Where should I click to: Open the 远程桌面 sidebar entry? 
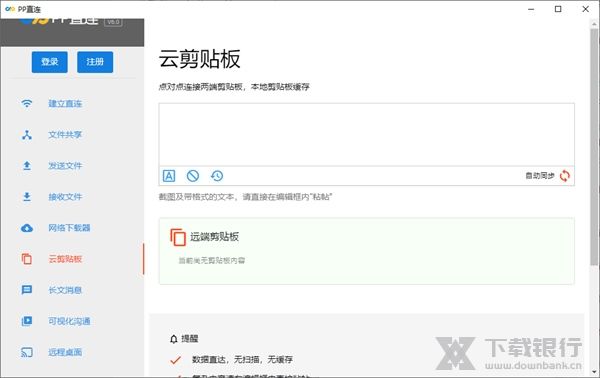65,352
